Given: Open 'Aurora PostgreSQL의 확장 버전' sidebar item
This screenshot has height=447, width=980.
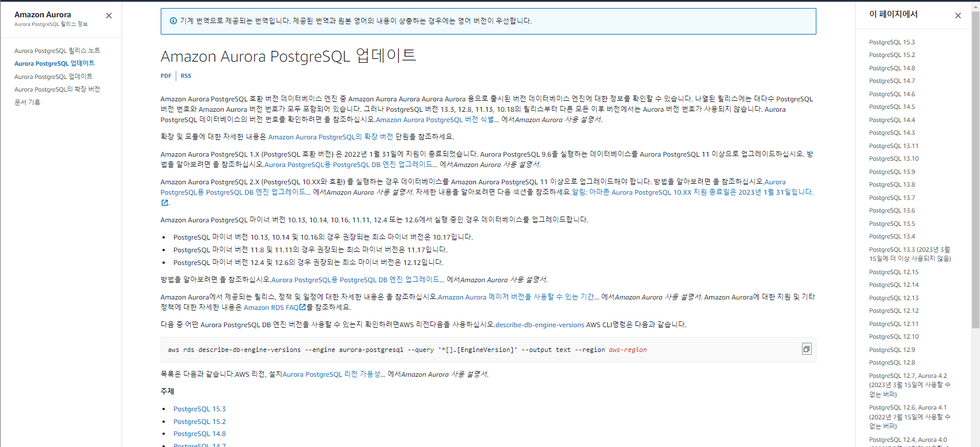Looking at the screenshot, I should [57, 89].
